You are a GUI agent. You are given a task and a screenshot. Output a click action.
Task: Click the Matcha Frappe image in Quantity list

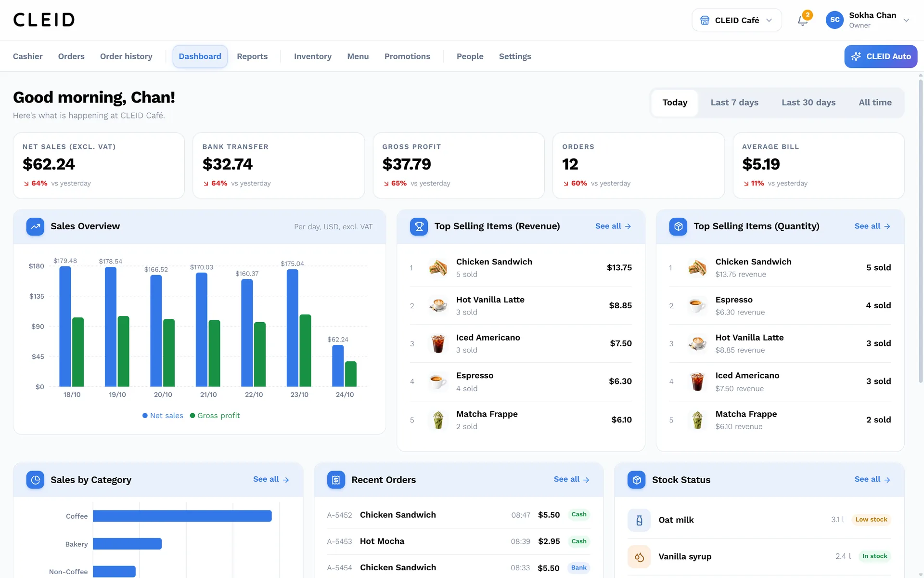[697, 420]
